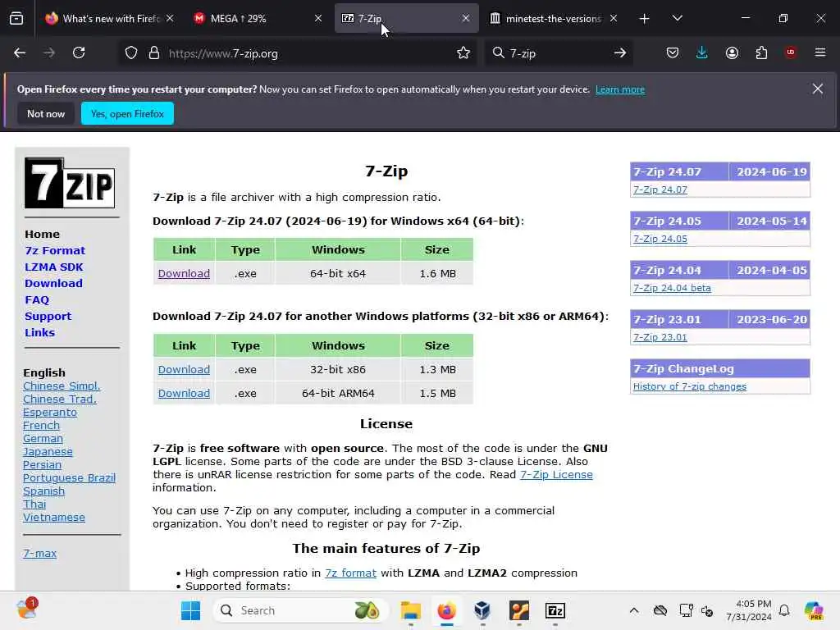840x630 pixels.
Task: Submit the 7-zip search with arrow
Action: [x=620, y=52]
